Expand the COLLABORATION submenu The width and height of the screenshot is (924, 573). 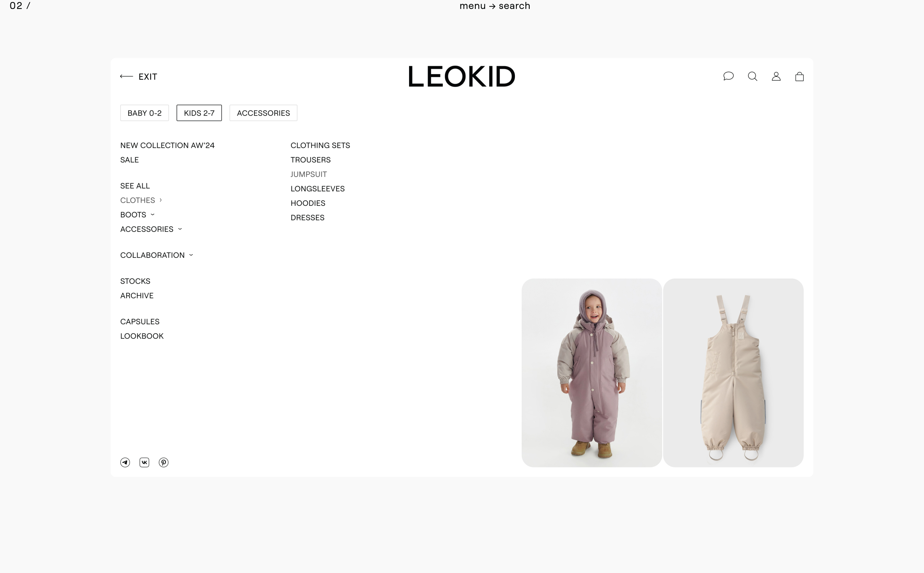157,255
